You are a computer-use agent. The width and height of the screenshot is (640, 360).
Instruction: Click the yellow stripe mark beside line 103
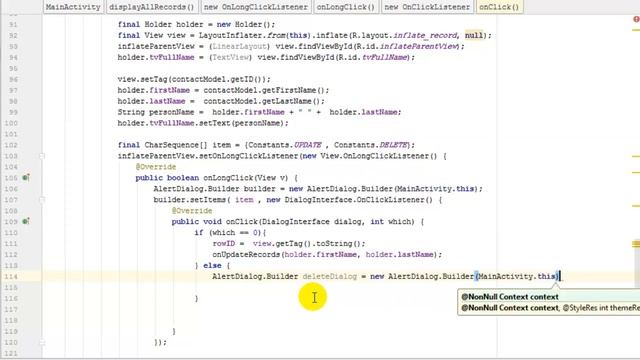pos(636,156)
